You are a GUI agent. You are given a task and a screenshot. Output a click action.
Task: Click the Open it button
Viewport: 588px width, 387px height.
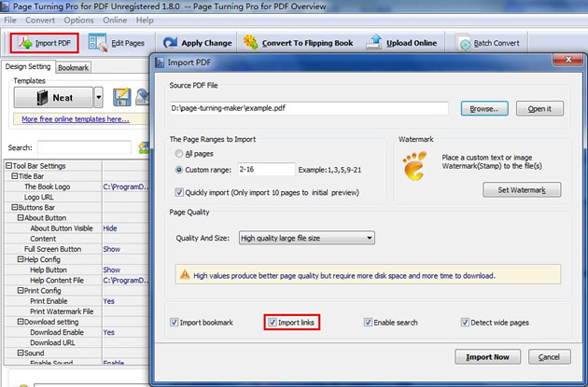[539, 109]
